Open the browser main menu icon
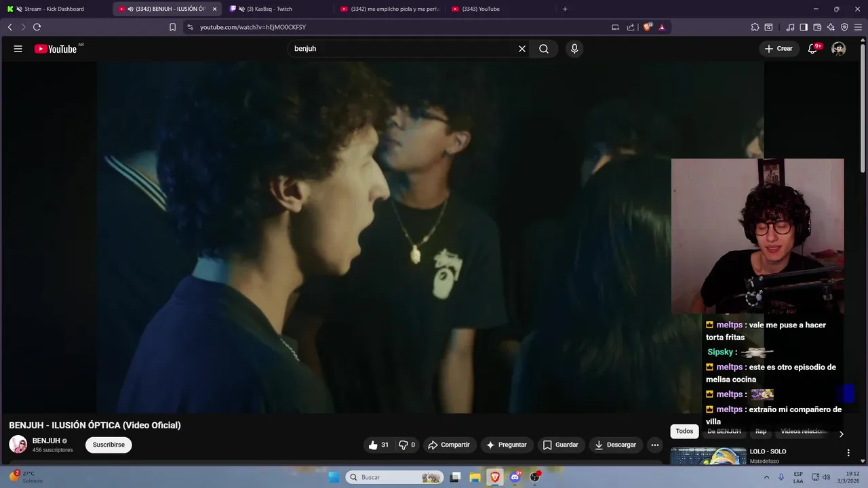The image size is (868, 488). (x=858, y=27)
